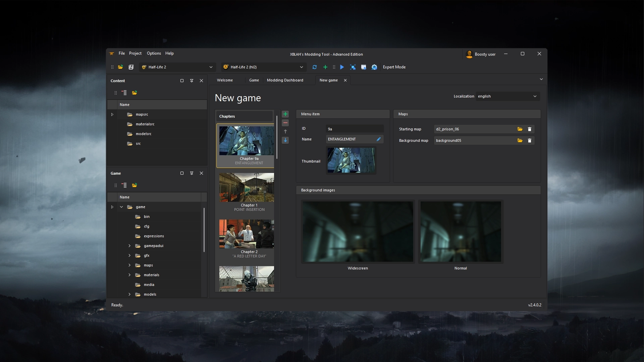Collapse all in the Content panel
644x362 pixels.
click(124, 93)
